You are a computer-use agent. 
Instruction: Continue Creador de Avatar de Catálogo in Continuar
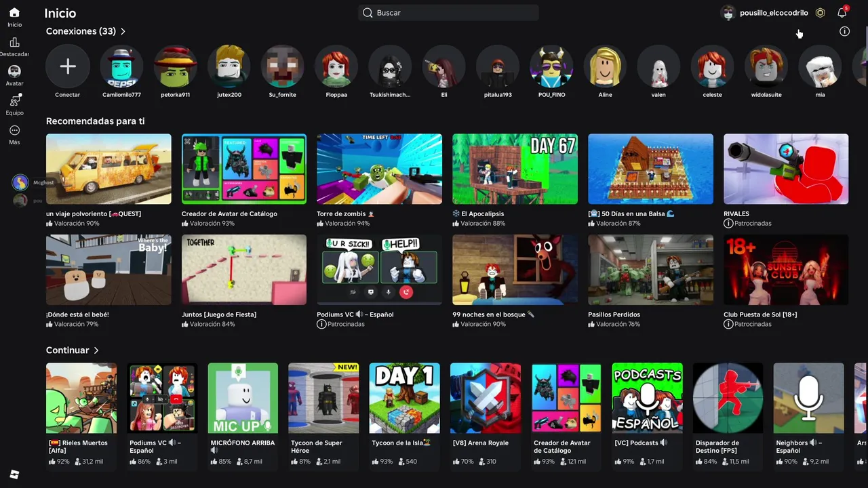point(566,398)
